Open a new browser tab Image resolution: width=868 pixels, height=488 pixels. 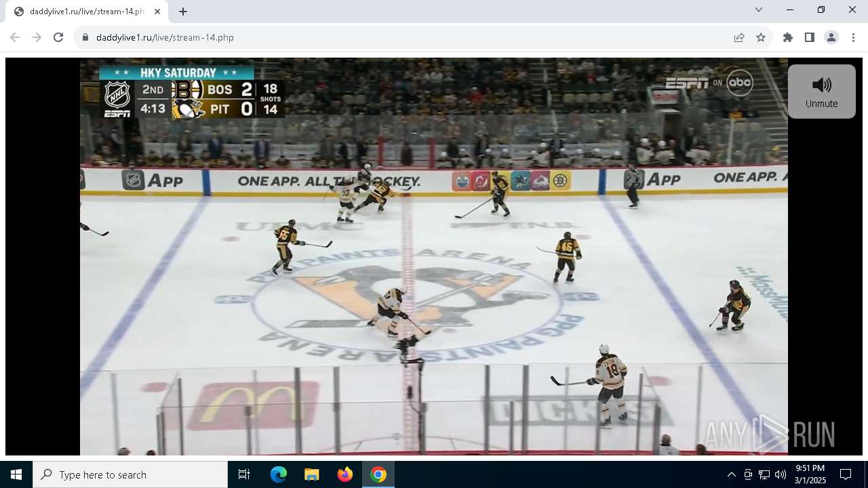pyautogui.click(x=182, y=12)
